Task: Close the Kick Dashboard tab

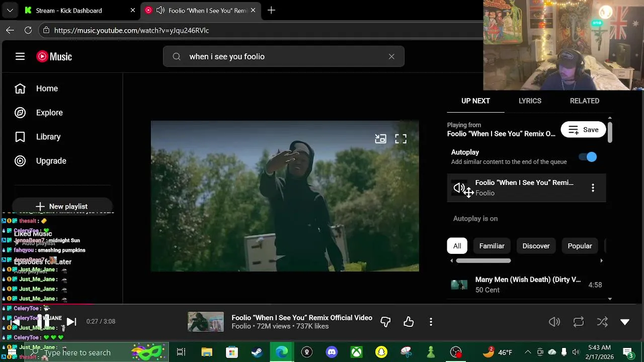Action: pyautogui.click(x=133, y=10)
